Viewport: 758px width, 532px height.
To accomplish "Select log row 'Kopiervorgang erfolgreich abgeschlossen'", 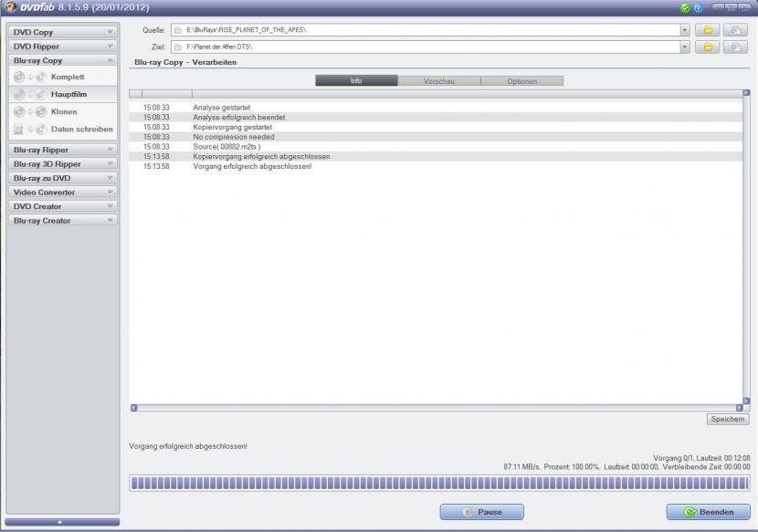I will click(x=436, y=157).
